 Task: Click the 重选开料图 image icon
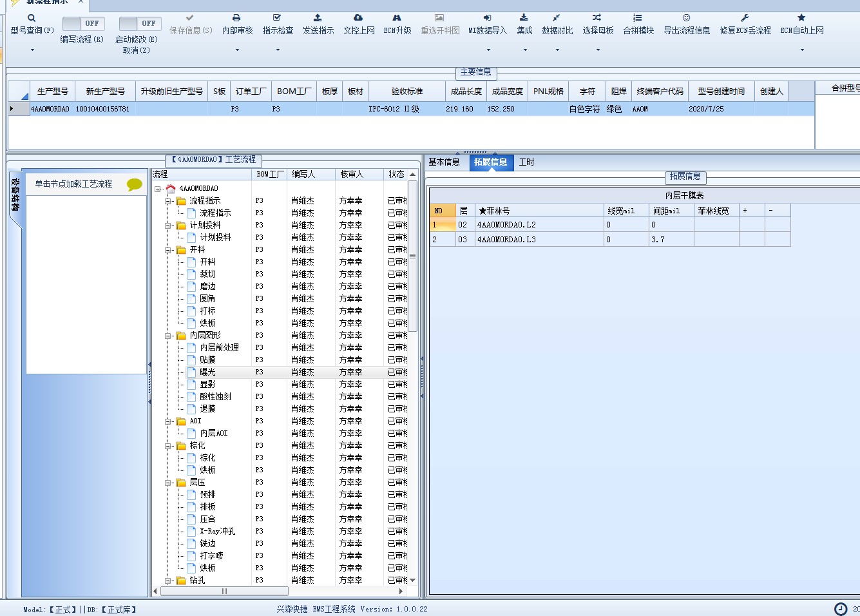[439, 18]
